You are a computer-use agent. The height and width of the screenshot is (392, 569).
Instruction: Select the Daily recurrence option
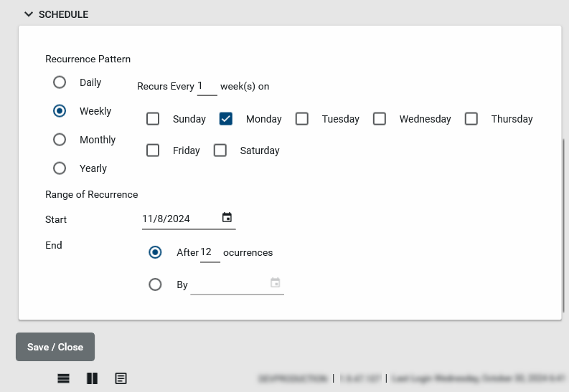pos(60,82)
